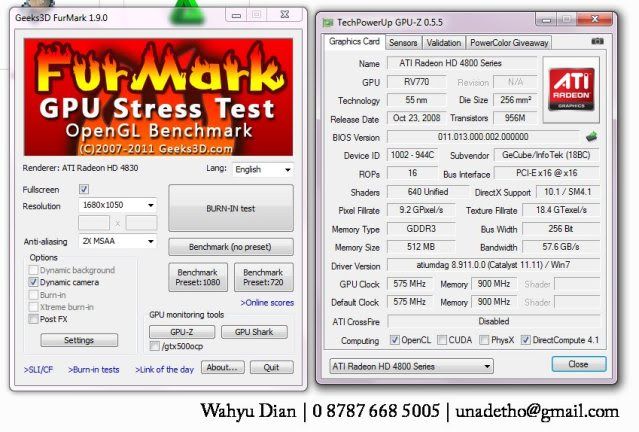Viewport: 639px width, 432px height.
Task: Open FurMark Settings button
Action: (x=79, y=340)
